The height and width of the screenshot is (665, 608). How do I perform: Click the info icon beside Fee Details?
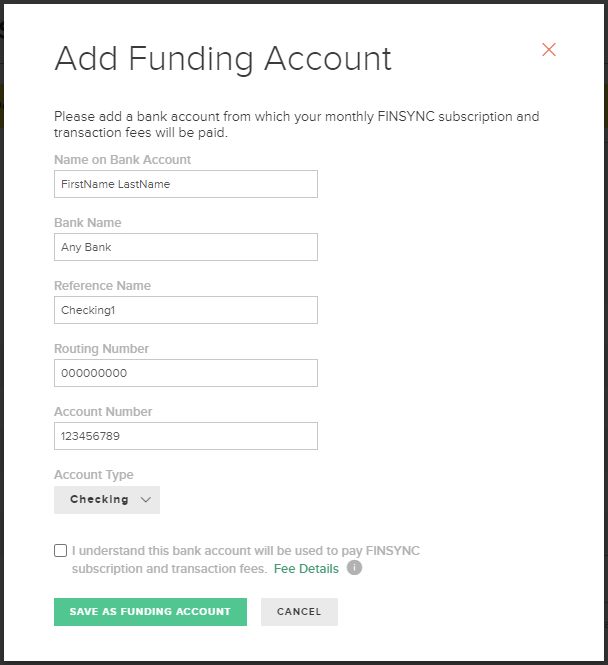354,567
